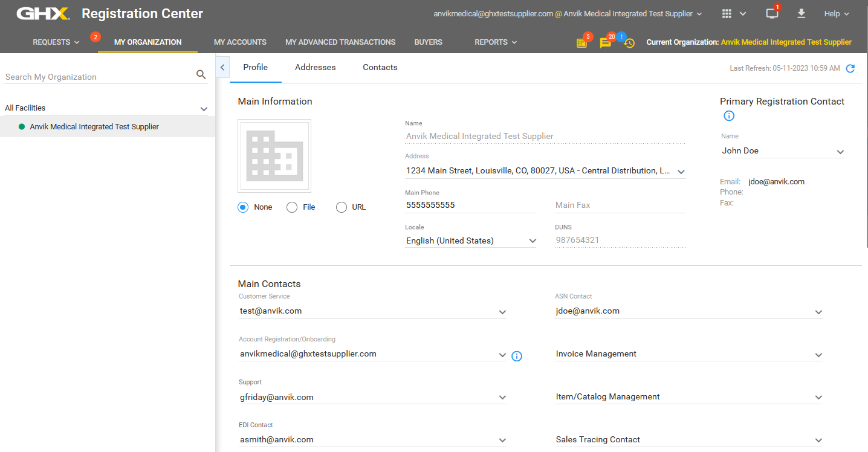Go to Buyers

[x=428, y=42]
